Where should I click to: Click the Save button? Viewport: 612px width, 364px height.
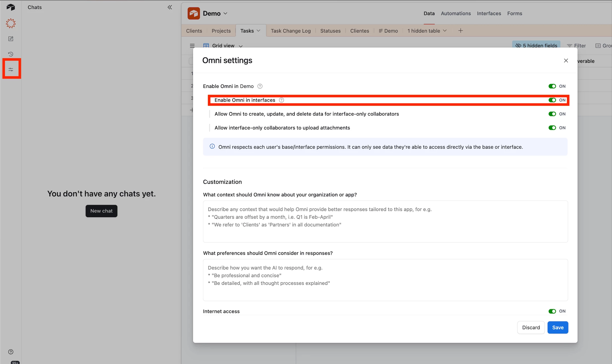[557, 327]
